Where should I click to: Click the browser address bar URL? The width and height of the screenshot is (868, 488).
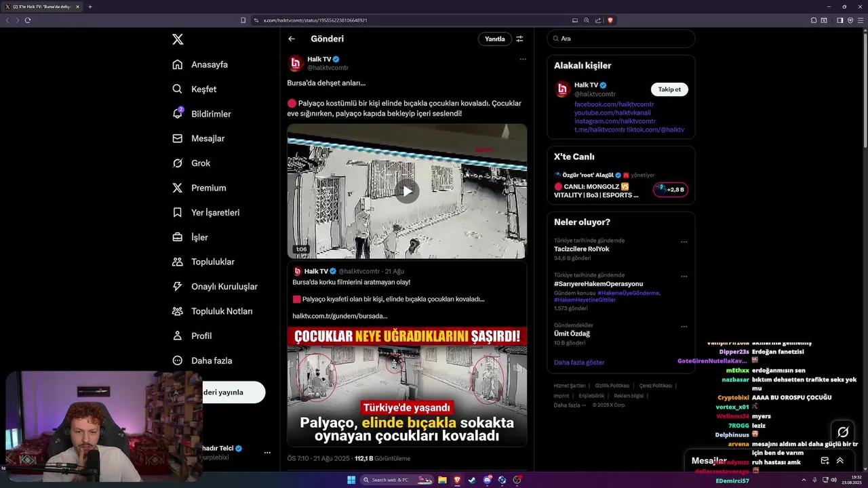point(315,20)
